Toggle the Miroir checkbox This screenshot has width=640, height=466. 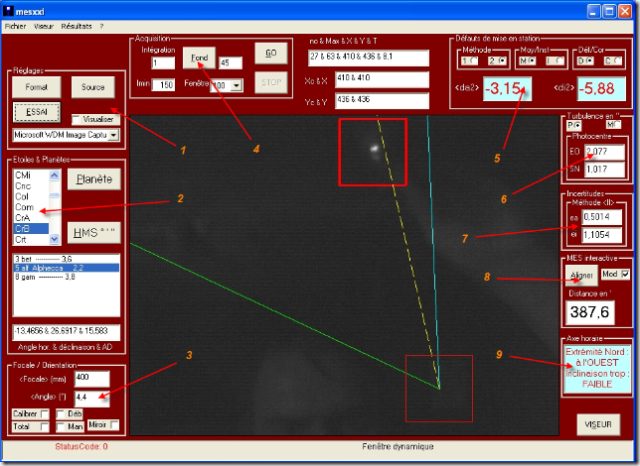point(114,426)
